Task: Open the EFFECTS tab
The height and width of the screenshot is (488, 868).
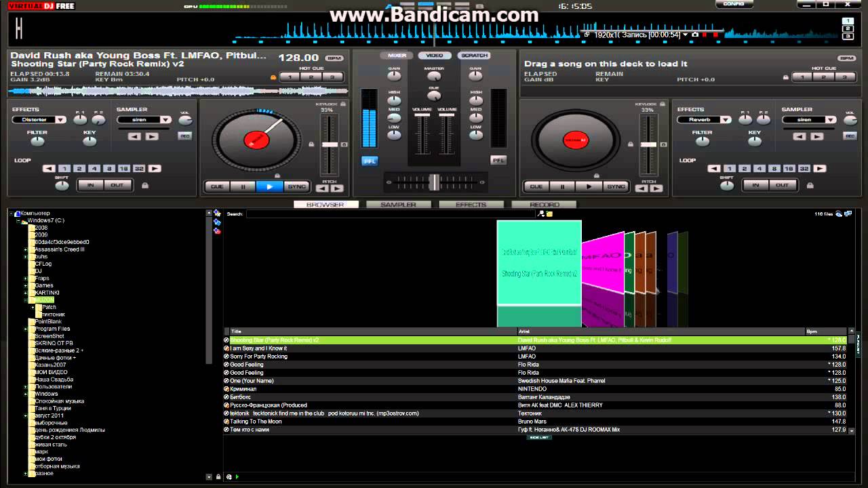Action: pos(471,204)
